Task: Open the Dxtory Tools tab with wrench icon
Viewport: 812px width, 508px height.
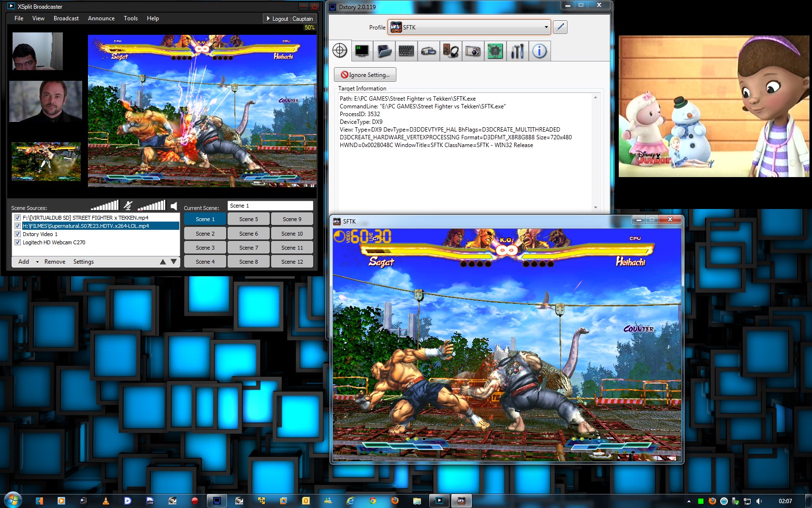Action: (x=518, y=50)
